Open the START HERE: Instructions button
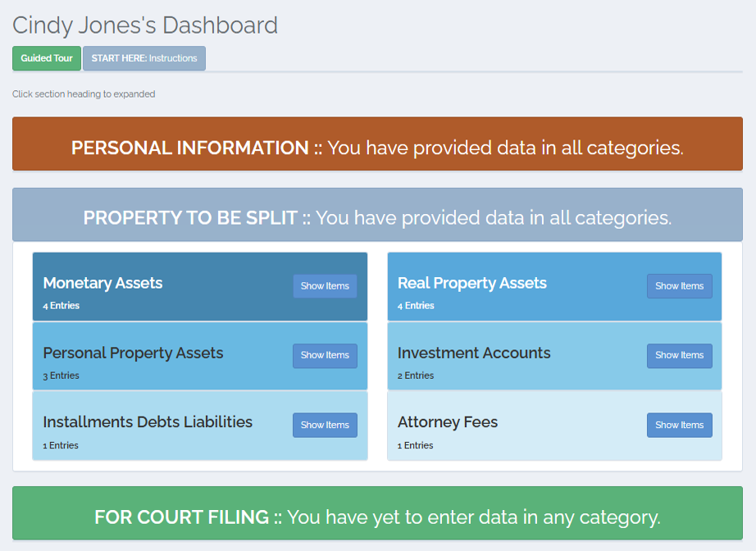 point(144,58)
